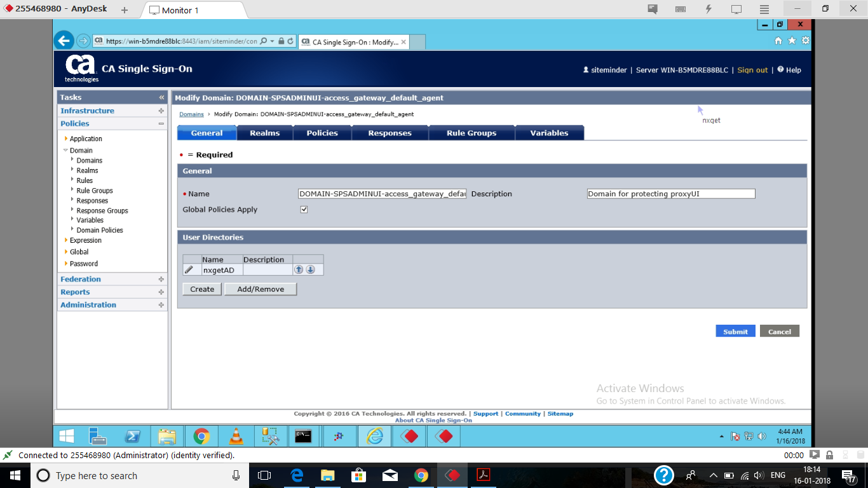Open VLC media player from the taskbar
Image resolution: width=868 pixels, height=488 pixels.
point(236,436)
